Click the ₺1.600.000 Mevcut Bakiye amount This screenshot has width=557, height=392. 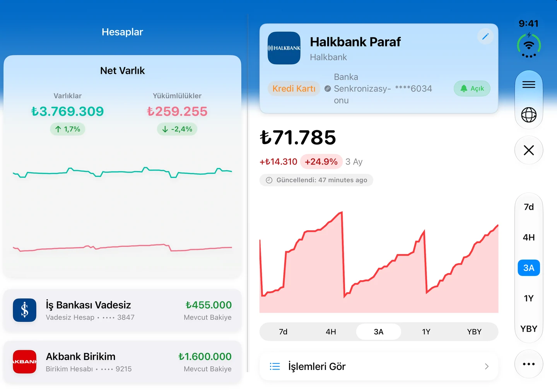coord(205,356)
